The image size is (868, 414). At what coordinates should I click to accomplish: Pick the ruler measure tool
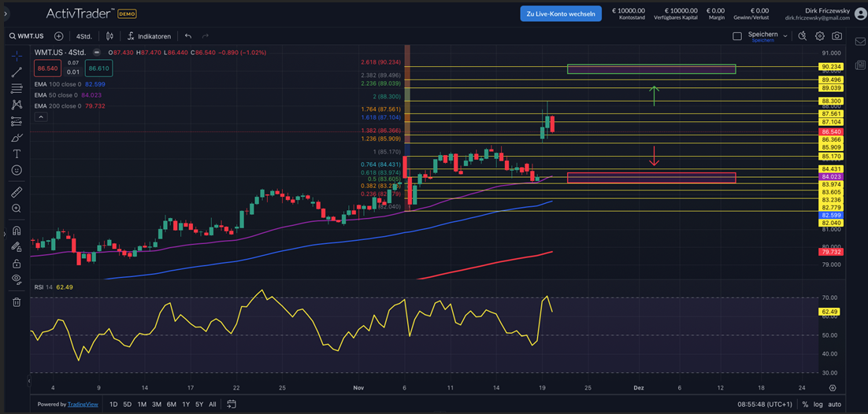pos(17,192)
